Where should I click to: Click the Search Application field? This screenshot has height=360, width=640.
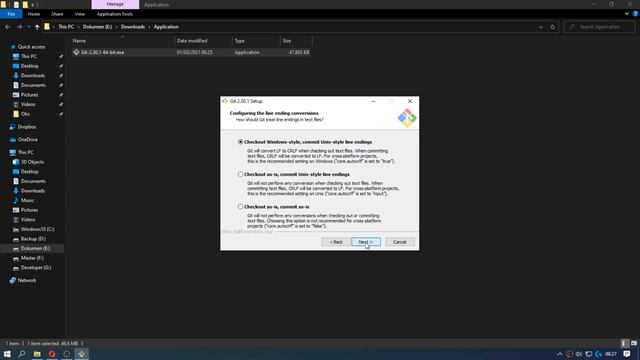[599, 27]
